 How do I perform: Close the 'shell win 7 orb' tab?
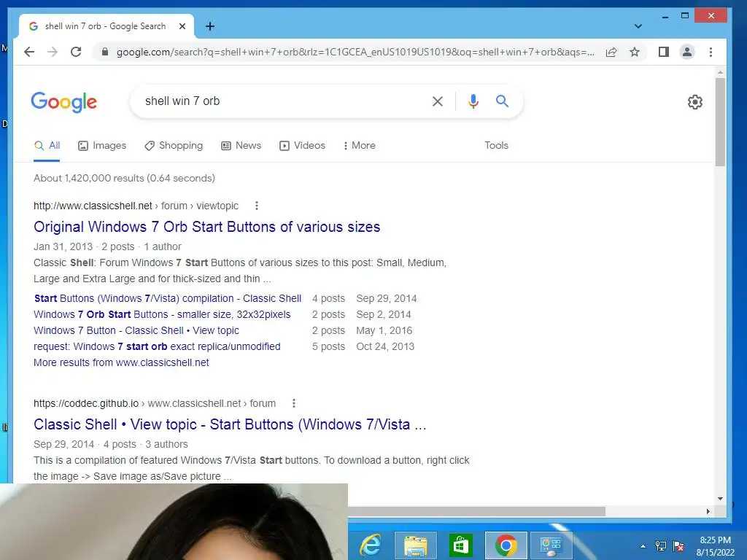182,26
